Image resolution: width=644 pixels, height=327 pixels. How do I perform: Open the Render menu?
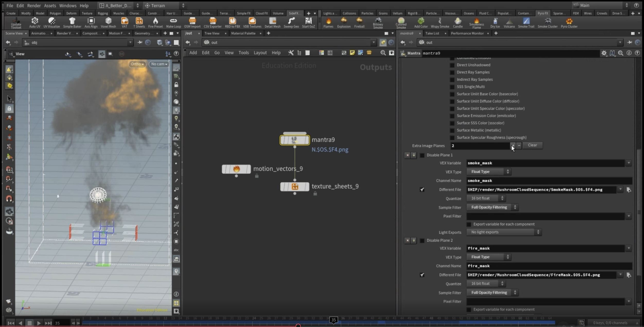(34, 5)
